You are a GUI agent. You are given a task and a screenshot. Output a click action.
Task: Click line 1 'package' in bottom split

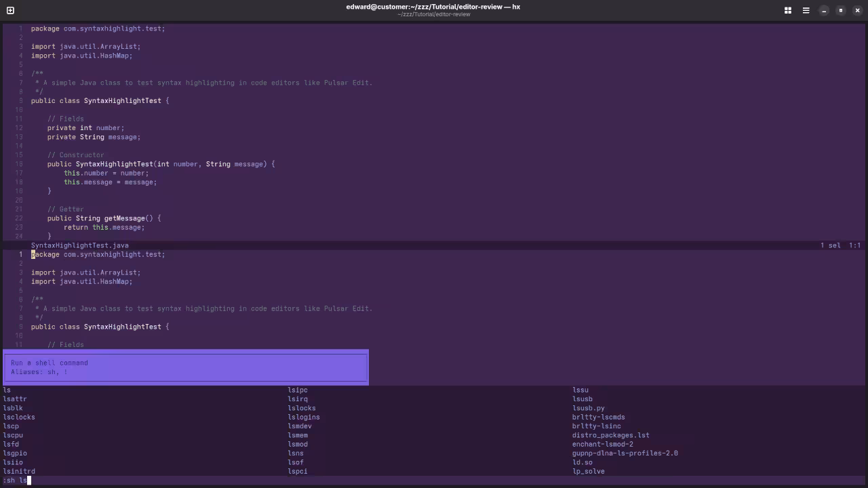45,255
